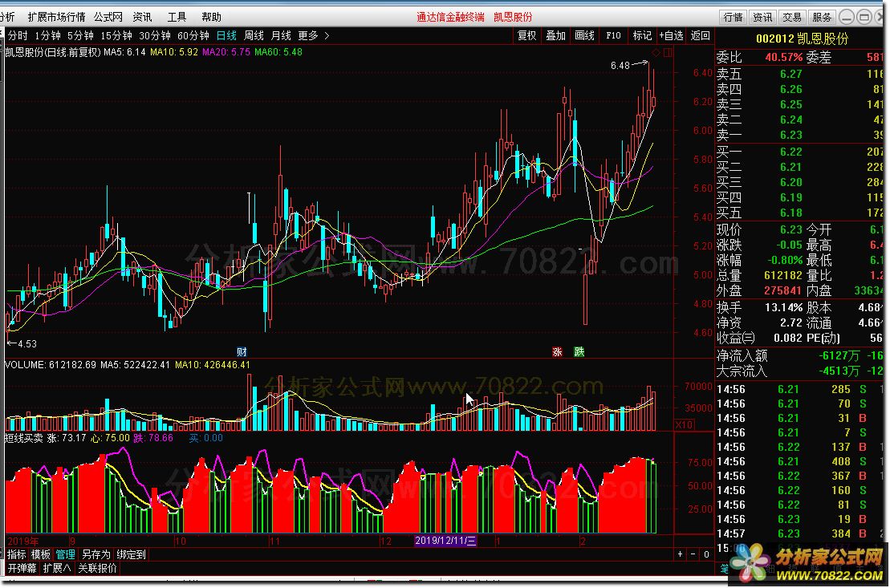Viewport: 890px width, 588px height.
Task: Switch to 周线 weekly period
Action: [254, 36]
